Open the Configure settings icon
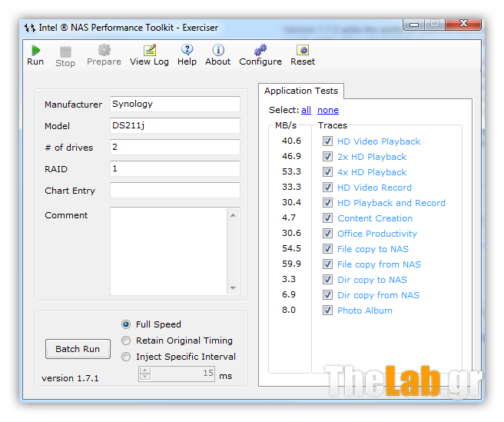The width and height of the screenshot is (504, 422). (x=260, y=51)
